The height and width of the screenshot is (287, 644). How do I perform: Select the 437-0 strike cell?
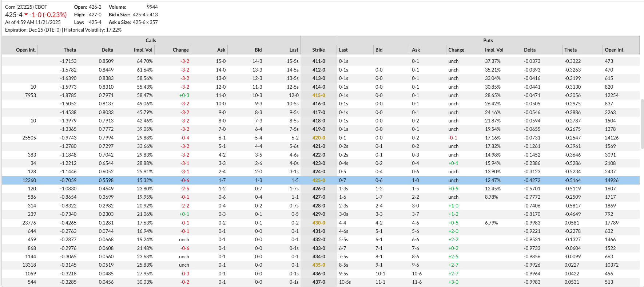(x=319, y=282)
